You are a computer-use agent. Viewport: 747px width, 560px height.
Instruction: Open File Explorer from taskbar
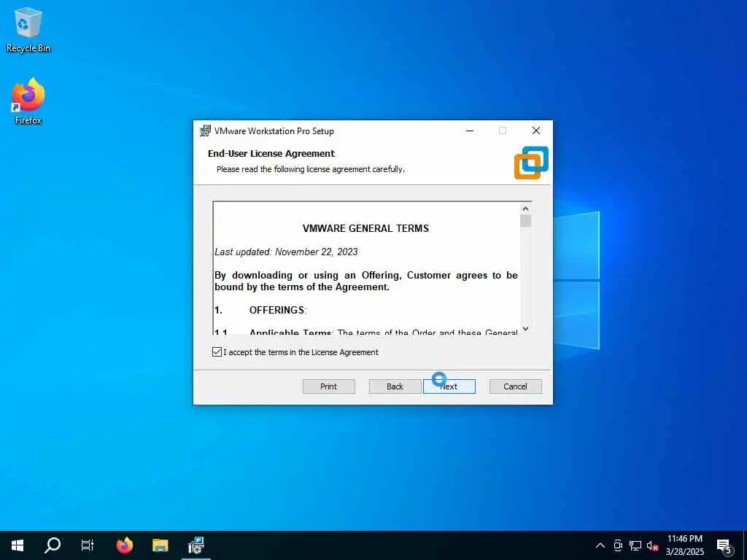[x=160, y=545]
